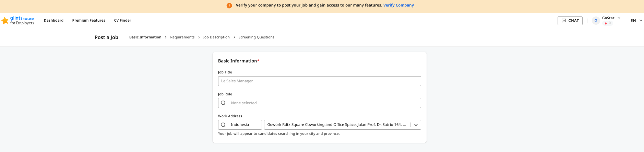644x152 pixels.
Task: Open the Indonesia country selector
Action: [240, 125]
